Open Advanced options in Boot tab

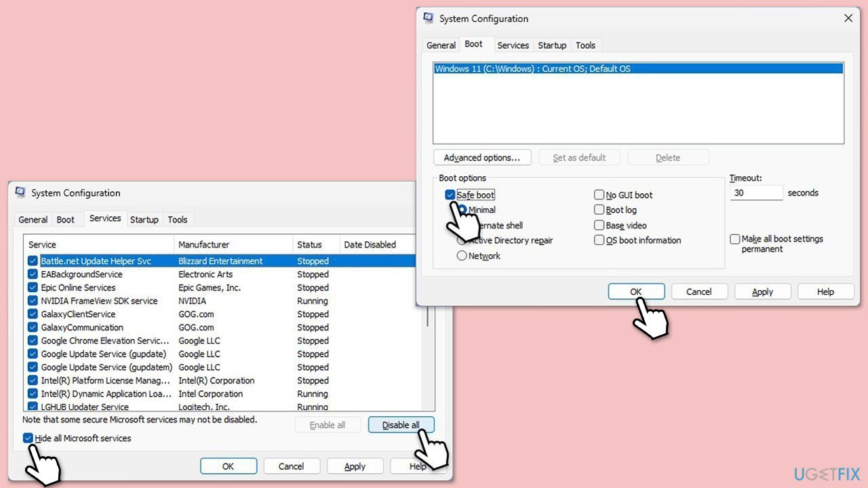point(481,158)
